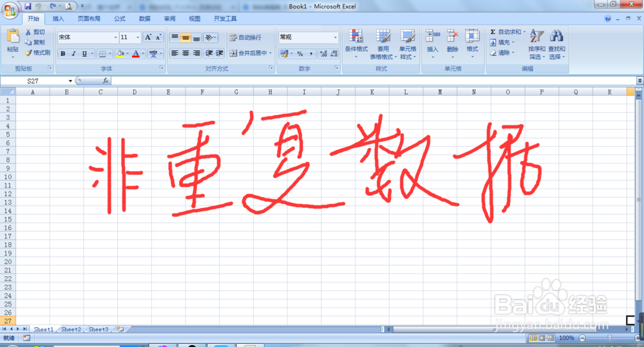The height and width of the screenshot is (347, 644).
Task: Click the Office button logo
Action: 10,10
